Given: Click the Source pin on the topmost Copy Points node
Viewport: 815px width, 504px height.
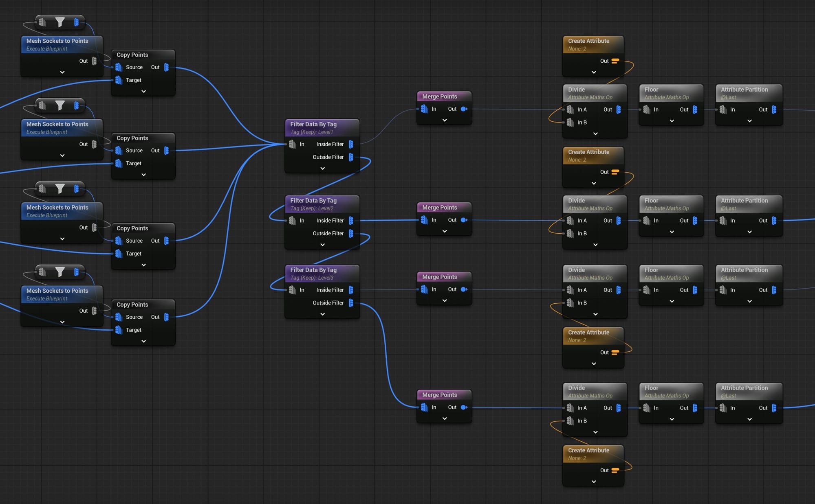Looking at the screenshot, I should click(x=119, y=67).
